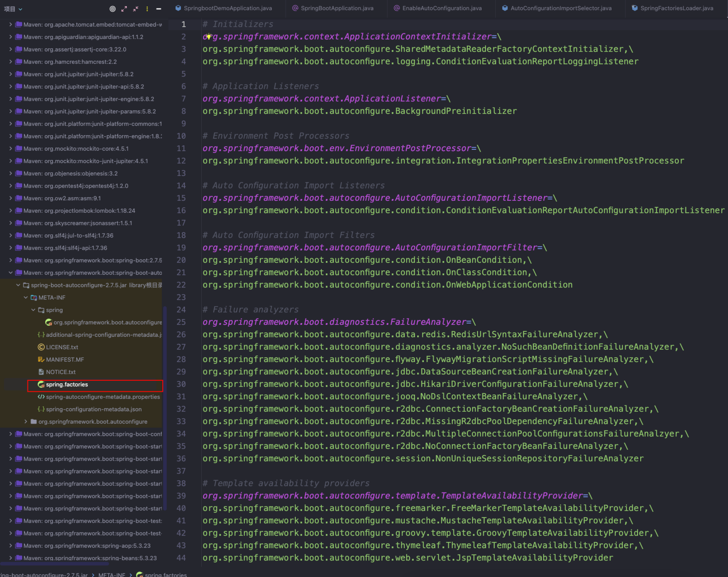Click the spring-boot-autoconfigure-2.7.5.jar library root icon
This screenshot has width=728, height=577.
tap(26, 285)
